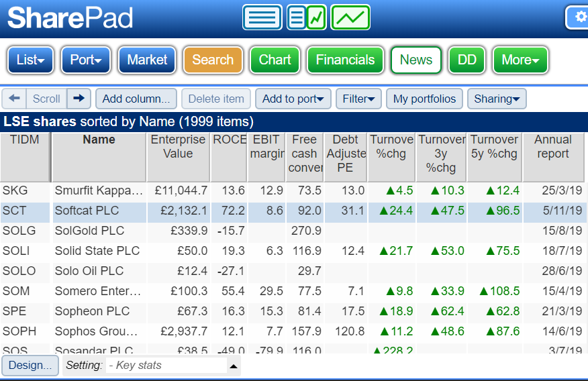This screenshot has width=588, height=381.
Task: Open the DD tab
Action: [x=467, y=60]
